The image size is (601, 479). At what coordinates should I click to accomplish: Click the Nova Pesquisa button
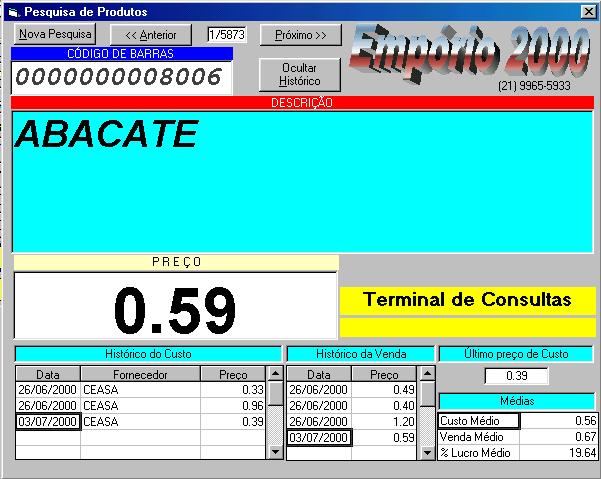55,34
